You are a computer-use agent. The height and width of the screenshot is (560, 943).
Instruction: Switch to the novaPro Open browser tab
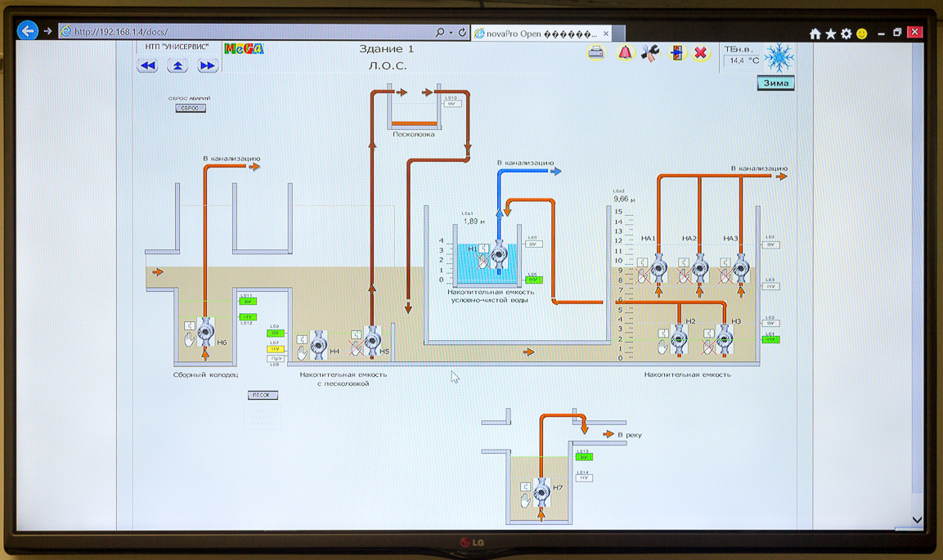540,34
